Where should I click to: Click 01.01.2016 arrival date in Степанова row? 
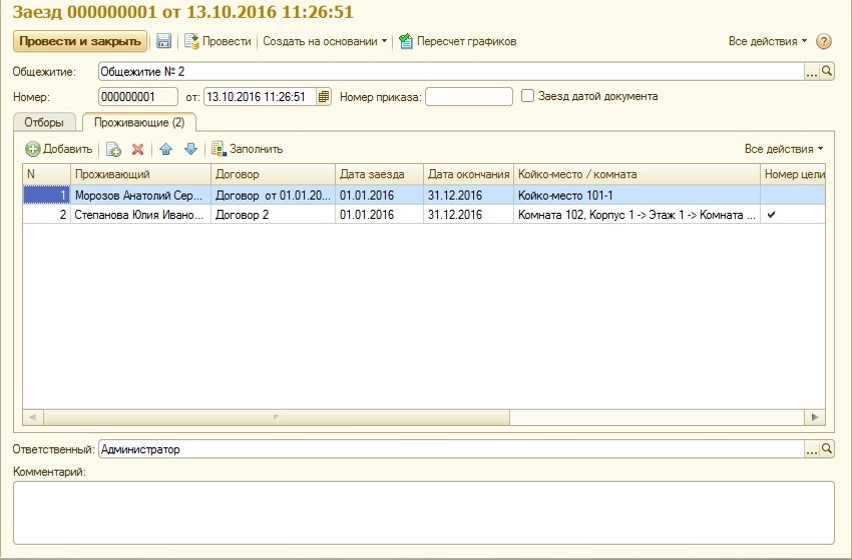[x=379, y=215]
